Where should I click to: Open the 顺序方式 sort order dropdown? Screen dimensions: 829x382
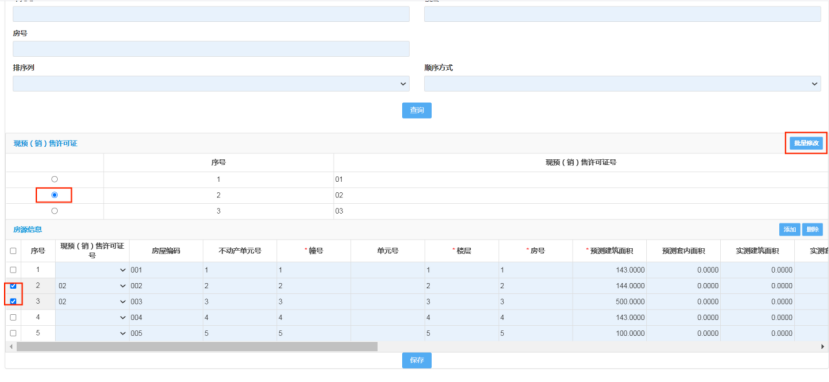[x=622, y=83]
